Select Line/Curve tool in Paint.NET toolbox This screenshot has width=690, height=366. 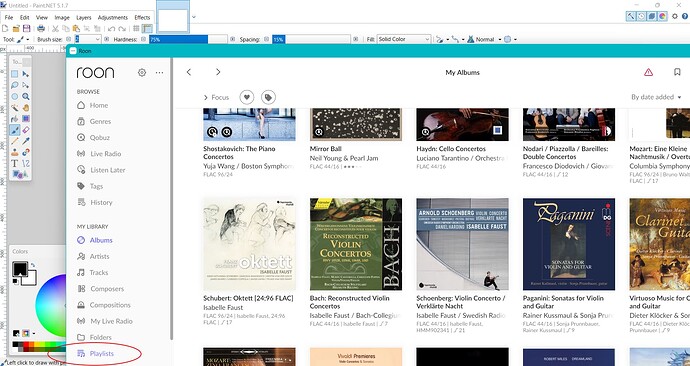26,163
